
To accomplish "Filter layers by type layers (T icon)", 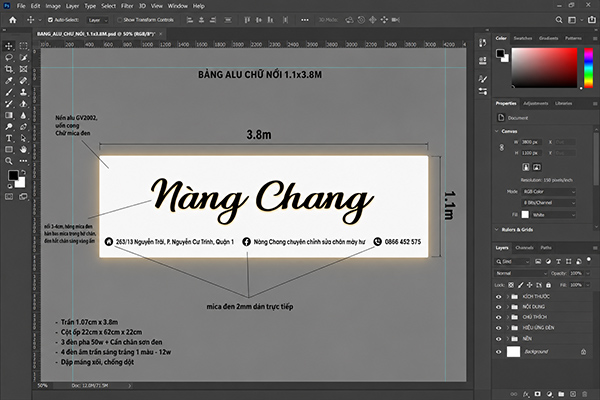I will (558, 261).
